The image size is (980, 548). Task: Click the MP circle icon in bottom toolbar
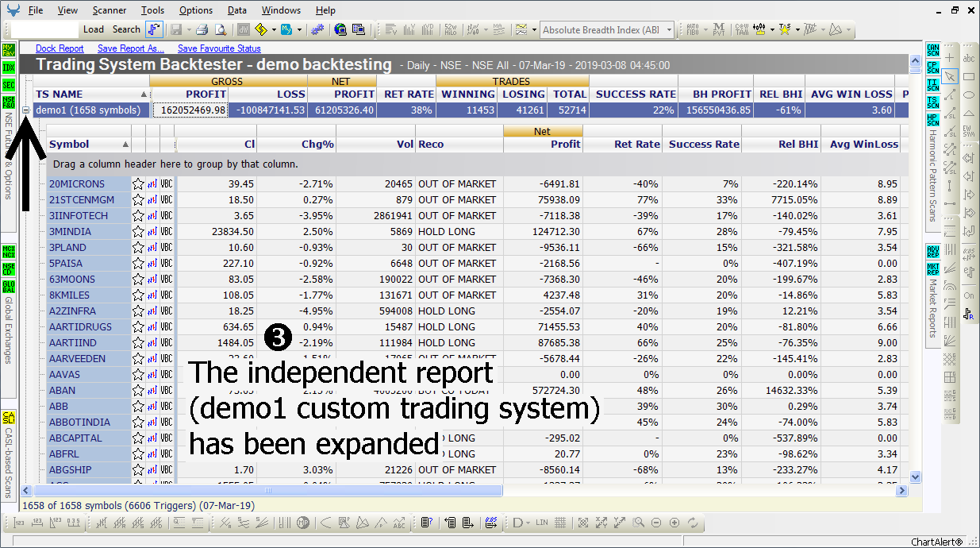click(x=303, y=523)
